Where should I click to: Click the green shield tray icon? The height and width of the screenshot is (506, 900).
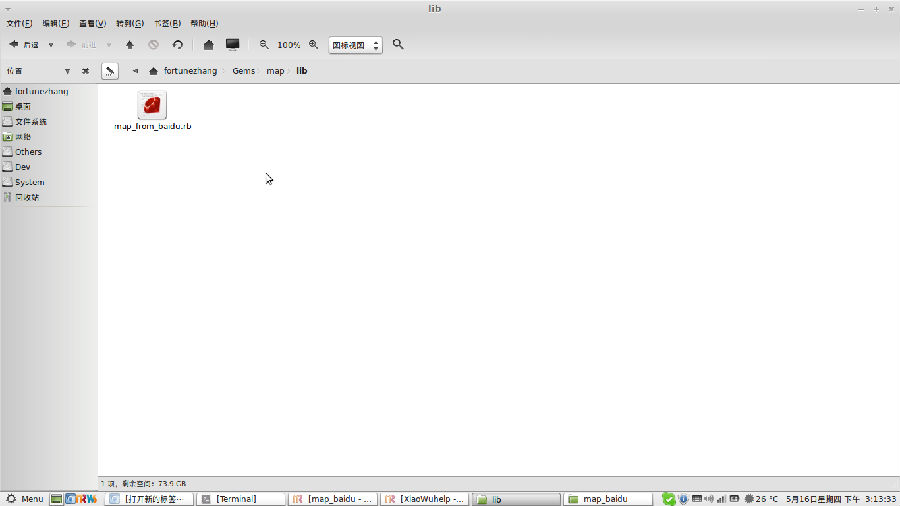pos(668,499)
